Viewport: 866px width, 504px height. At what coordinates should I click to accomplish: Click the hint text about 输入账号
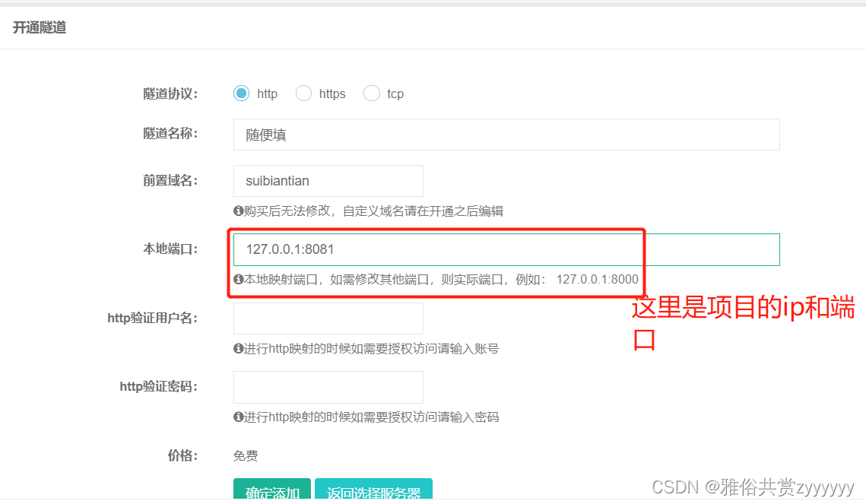point(371,348)
